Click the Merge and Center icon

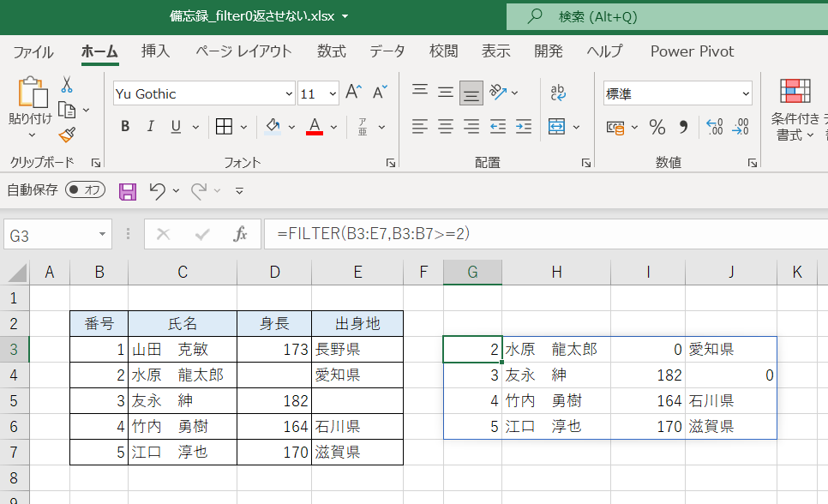coord(556,127)
